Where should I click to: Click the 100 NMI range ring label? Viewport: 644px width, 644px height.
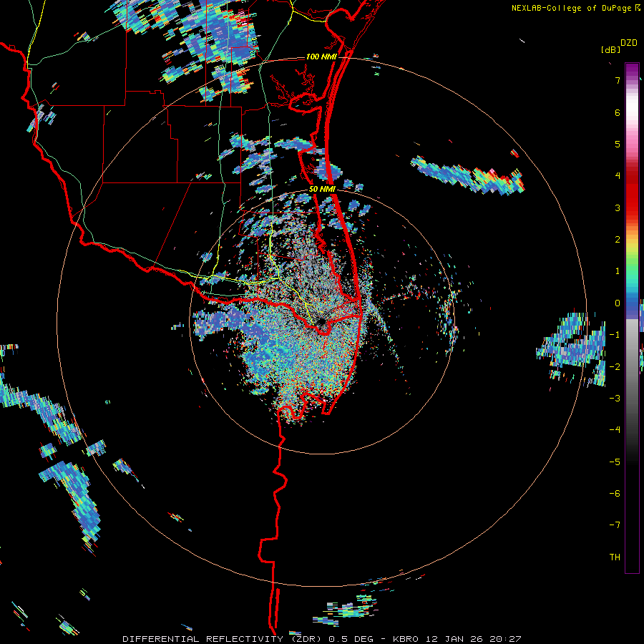click(321, 57)
